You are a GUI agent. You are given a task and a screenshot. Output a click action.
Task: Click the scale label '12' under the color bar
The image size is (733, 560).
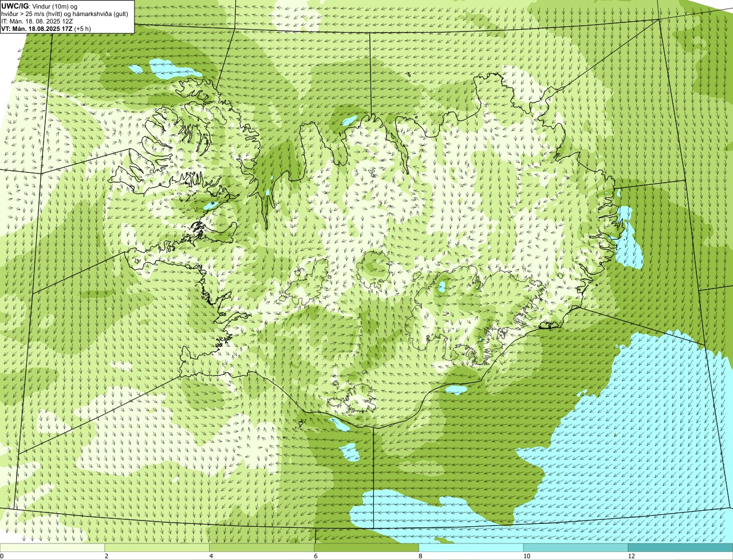[630, 556]
